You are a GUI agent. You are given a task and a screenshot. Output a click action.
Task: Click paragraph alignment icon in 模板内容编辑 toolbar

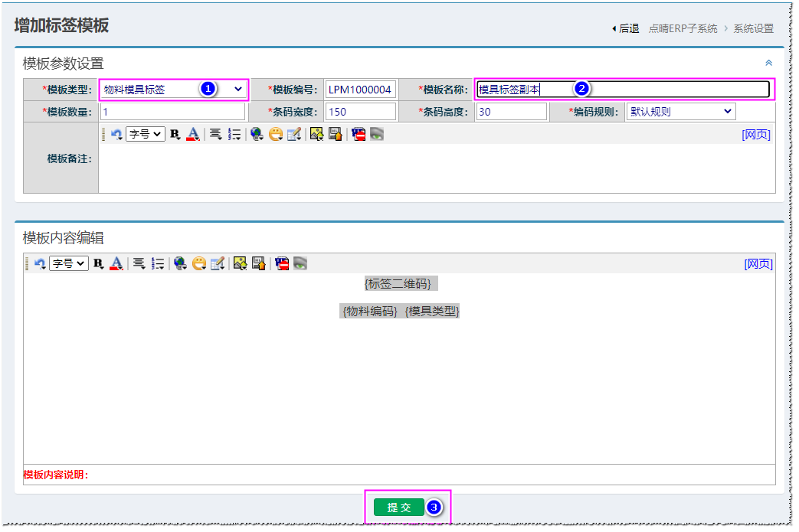[139, 263]
